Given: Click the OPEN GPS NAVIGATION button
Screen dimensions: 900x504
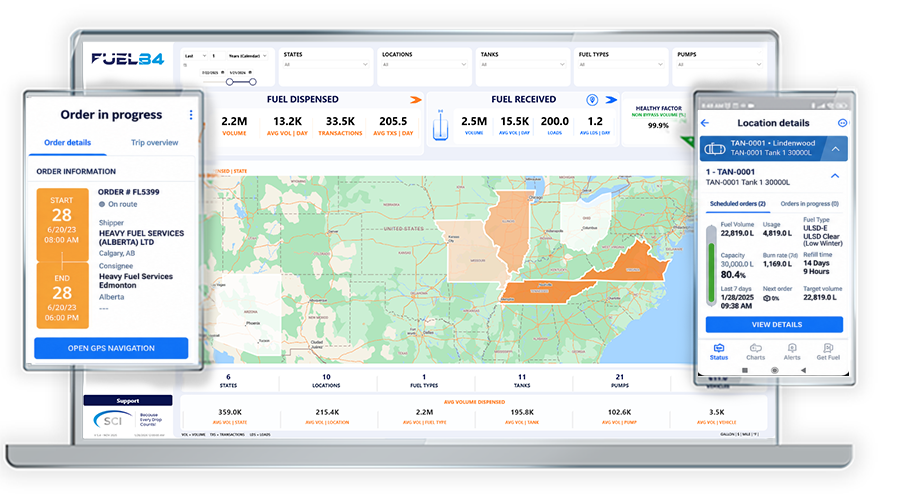Looking at the screenshot, I should (x=111, y=348).
